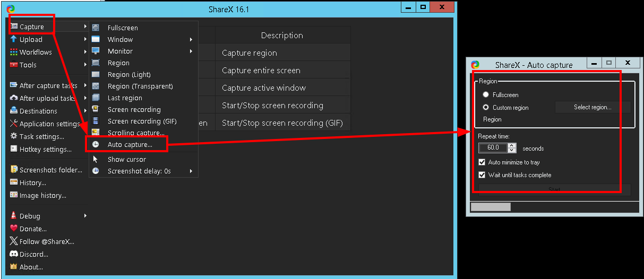
Task: Click the Scrolling capture icon
Action: (x=96, y=133)
